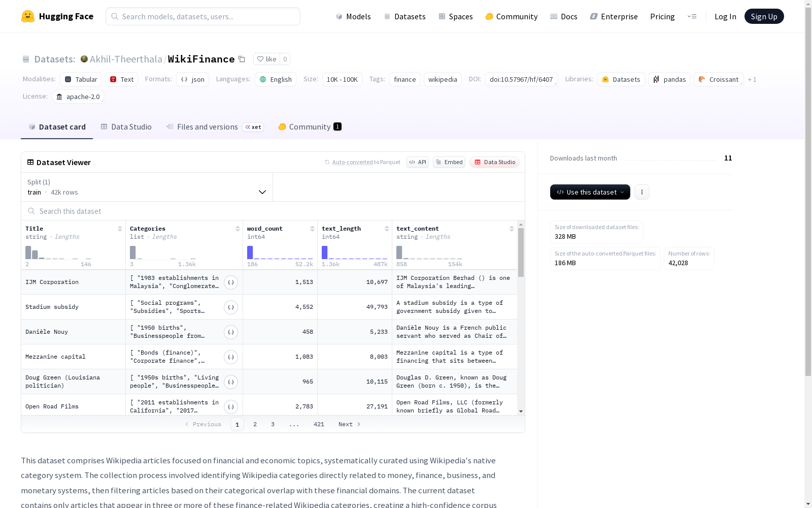The height and width of the screenshot is (508, 812).
Task: Click the Hugging Face logo icon
Action: (x=28, y=16)
